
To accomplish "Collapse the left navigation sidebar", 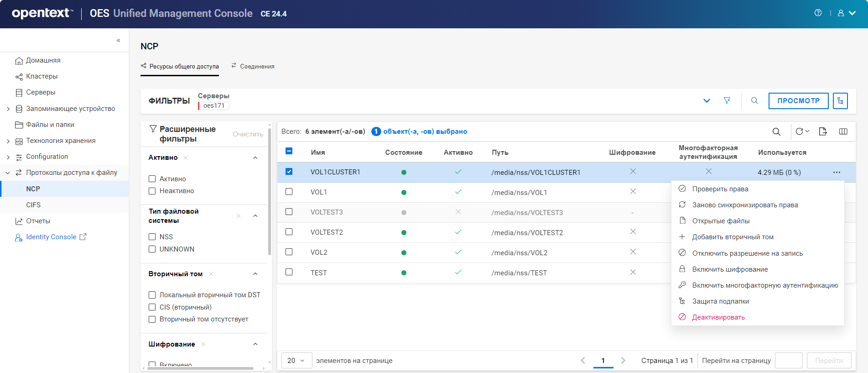I will [x=118, y=40].
